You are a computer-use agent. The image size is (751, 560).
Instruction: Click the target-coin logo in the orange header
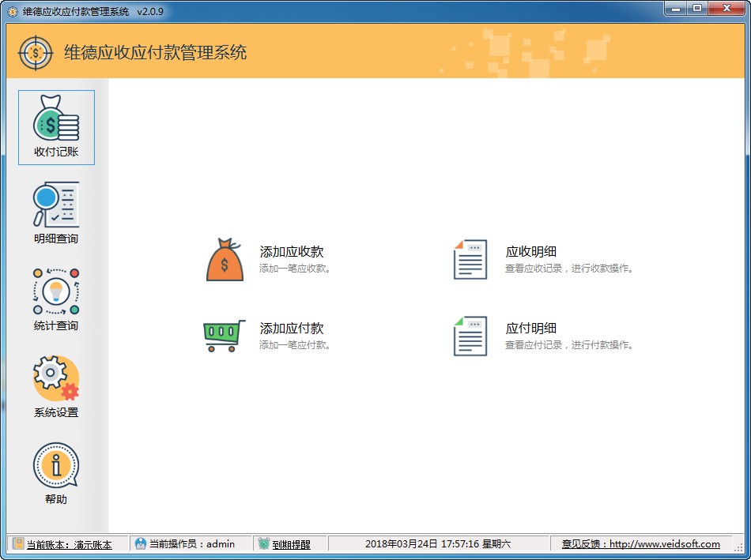36,52
